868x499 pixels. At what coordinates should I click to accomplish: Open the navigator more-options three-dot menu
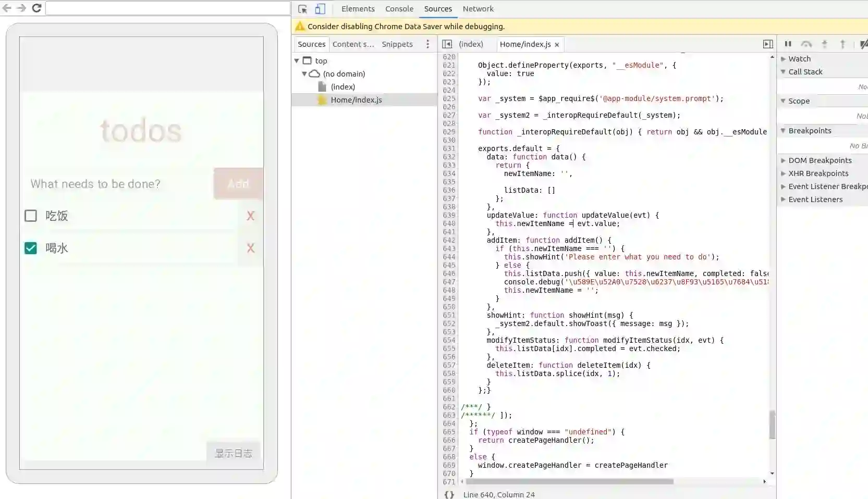(428, 44)
